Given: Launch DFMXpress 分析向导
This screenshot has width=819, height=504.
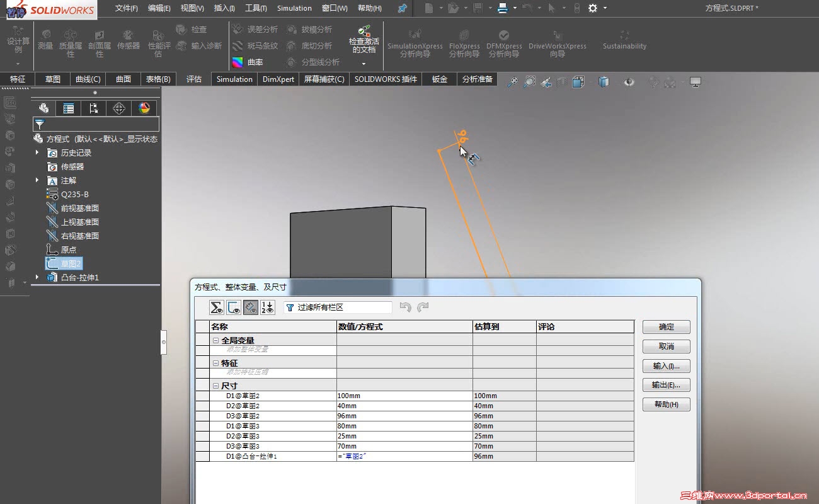Looking at the screenshot, I should tap(504, 43).
